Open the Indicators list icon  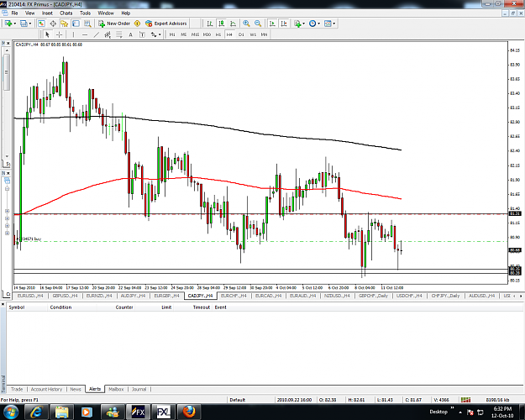click(x=297, y=24)
